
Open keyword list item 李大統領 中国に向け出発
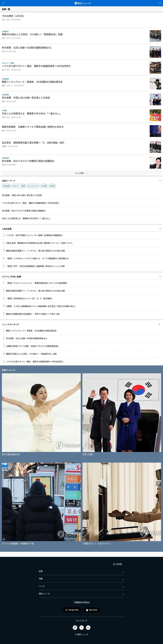(x=22, y=195)
